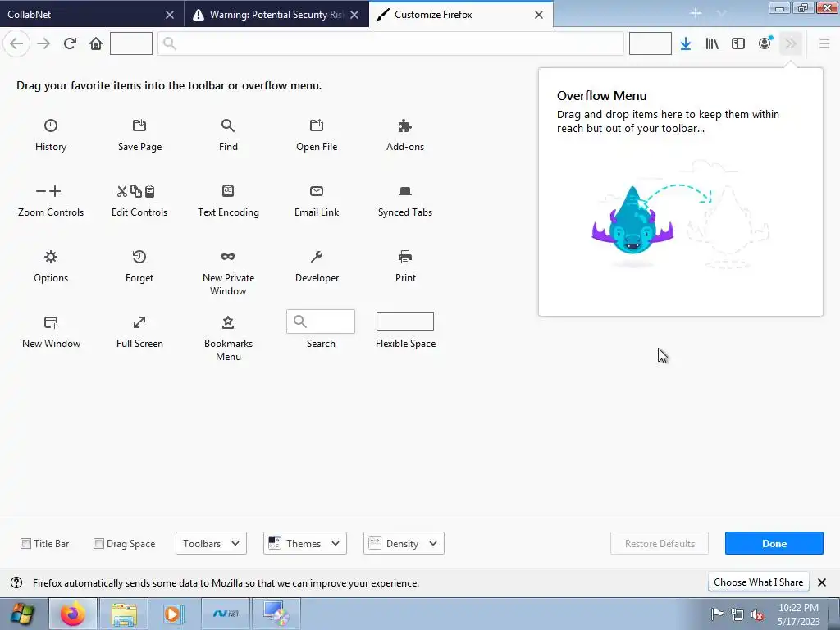This screenshot has width=840, height=630.
Task: Click the Text Encoding icon
Action: coord(228,190)
